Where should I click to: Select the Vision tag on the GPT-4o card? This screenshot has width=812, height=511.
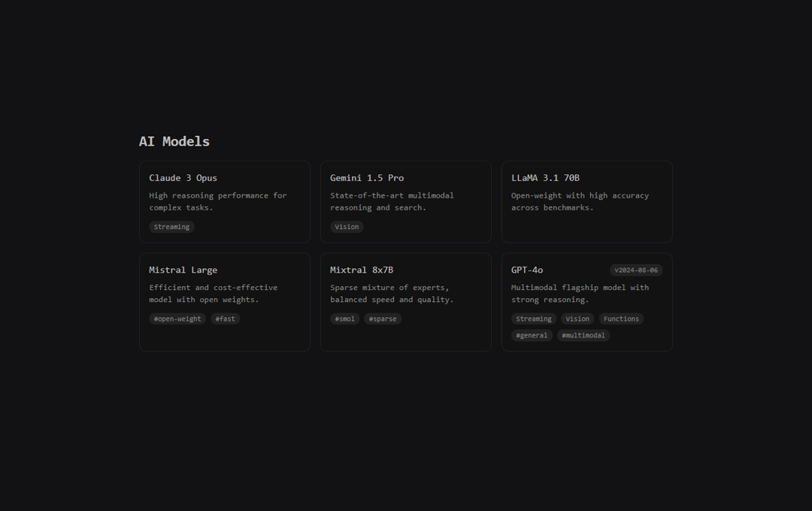click(577, 319)
